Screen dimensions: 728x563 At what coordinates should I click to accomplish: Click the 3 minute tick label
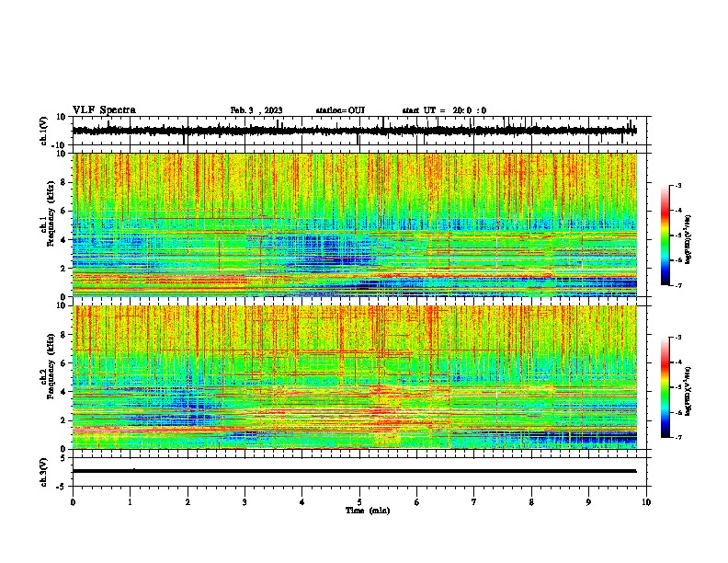click(x=245, y=502)
